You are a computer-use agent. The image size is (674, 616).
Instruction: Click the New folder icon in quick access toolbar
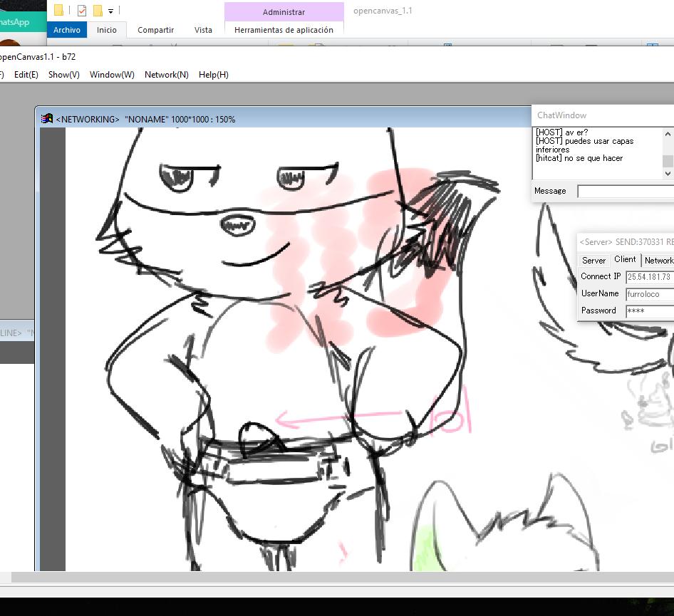98,11
